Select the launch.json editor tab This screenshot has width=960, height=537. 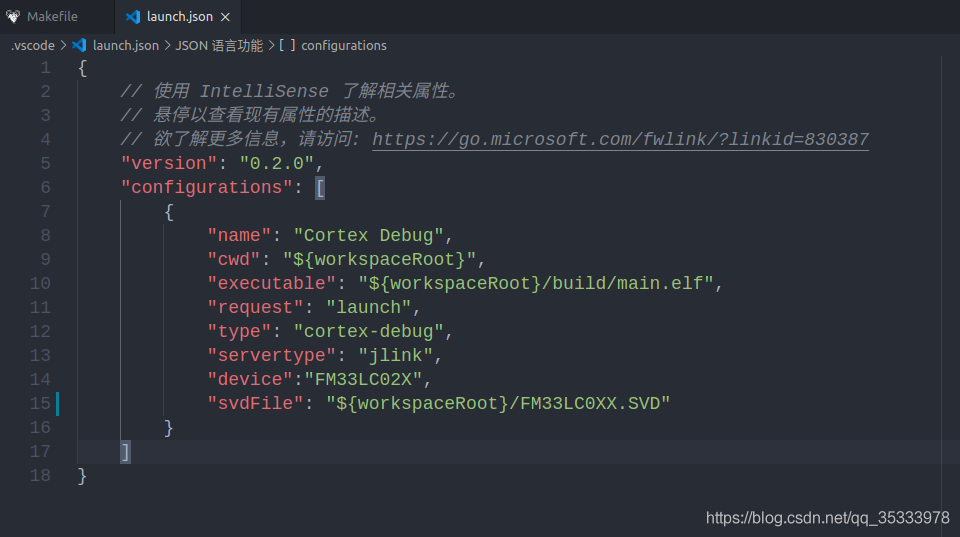coord(179,17)
